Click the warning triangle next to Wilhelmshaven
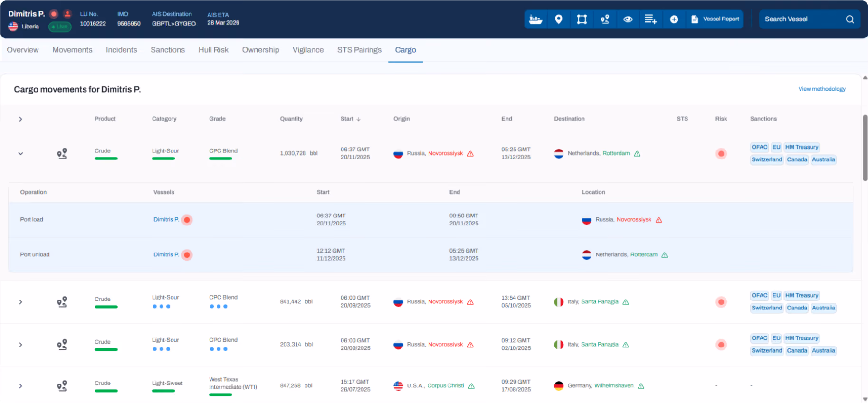The image size is (868, 403). click(x=641, y=386)
